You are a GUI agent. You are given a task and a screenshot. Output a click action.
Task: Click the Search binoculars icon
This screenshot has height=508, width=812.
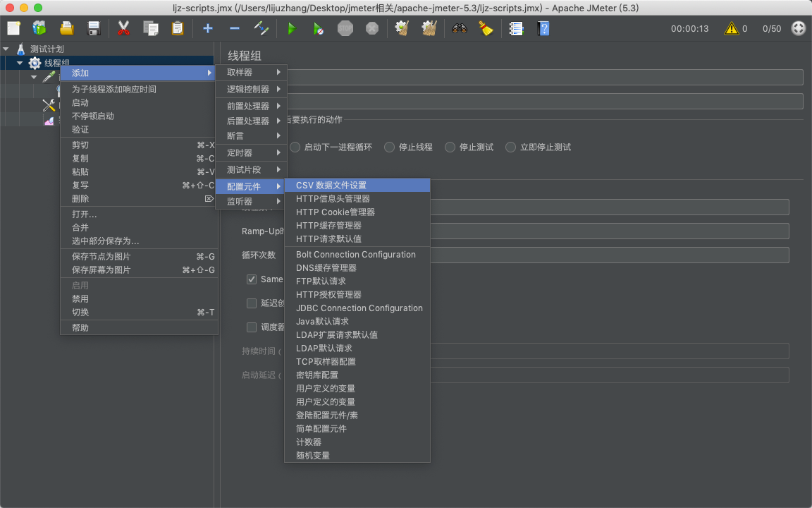(460, 28)
